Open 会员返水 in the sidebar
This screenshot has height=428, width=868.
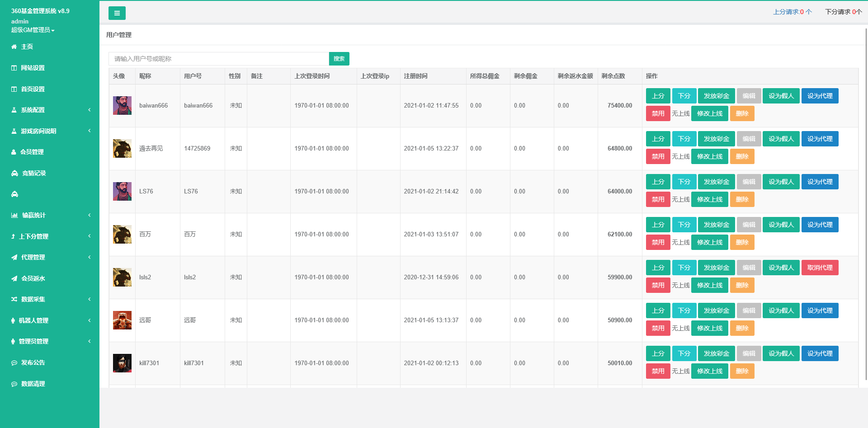coord(33,278)
